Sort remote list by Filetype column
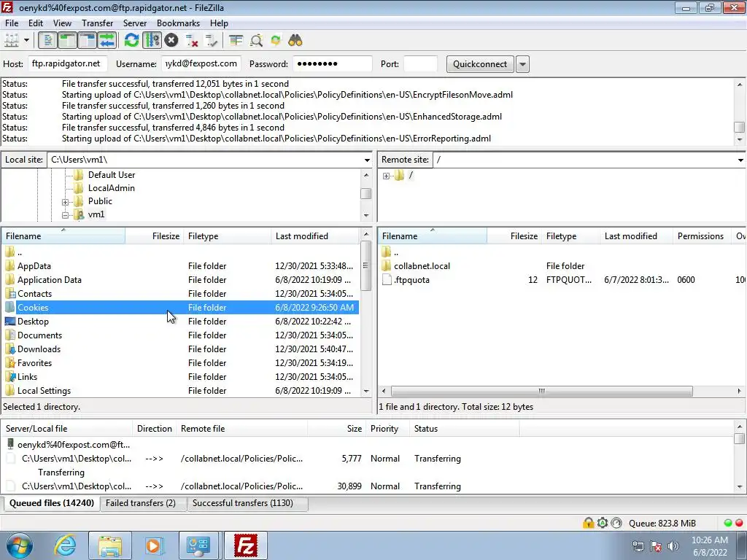Viewport: 747px width, 560px height. point(570,236)
